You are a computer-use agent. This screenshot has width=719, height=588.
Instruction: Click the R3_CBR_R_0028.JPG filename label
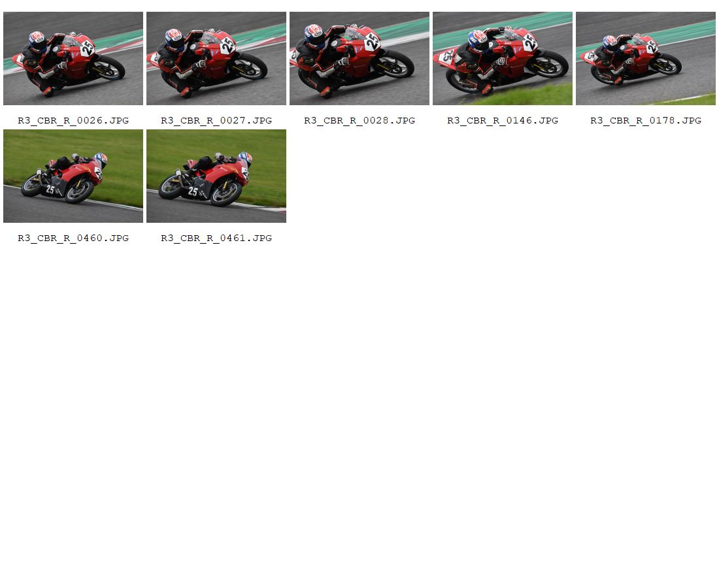[359, 120]
